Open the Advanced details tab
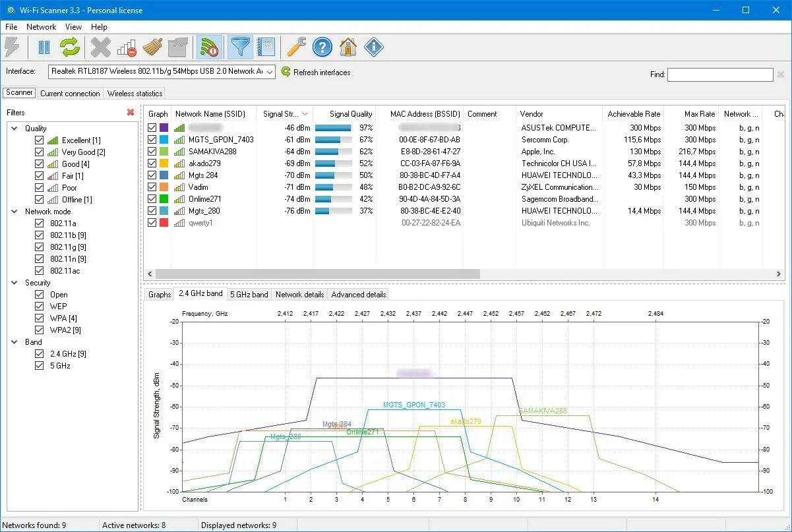Viewport: 792px width, 532px height. coord(358,294)
